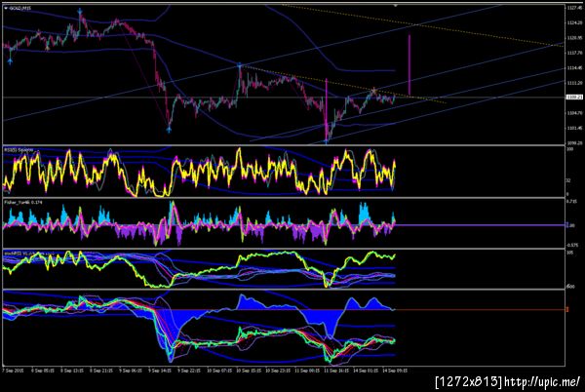
Task: Click the 1114.45 price scale value
Action: [x=574, y=68]
